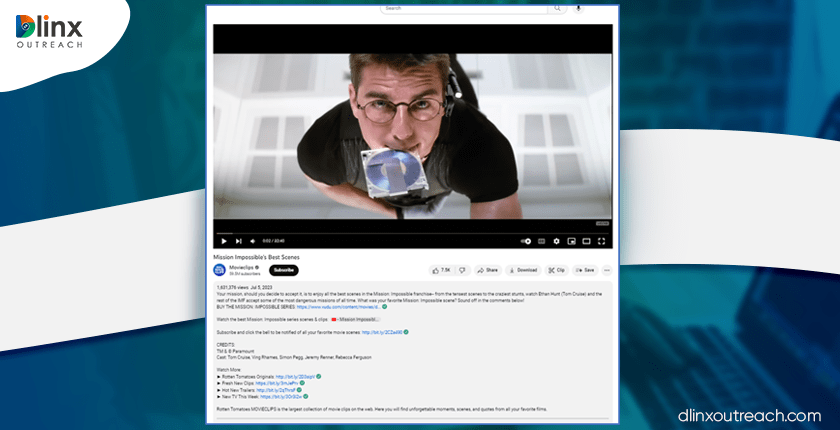Viewport: 840px width, 430px height.
Task: Switch to theater mode
Action: tap(587, 242)
